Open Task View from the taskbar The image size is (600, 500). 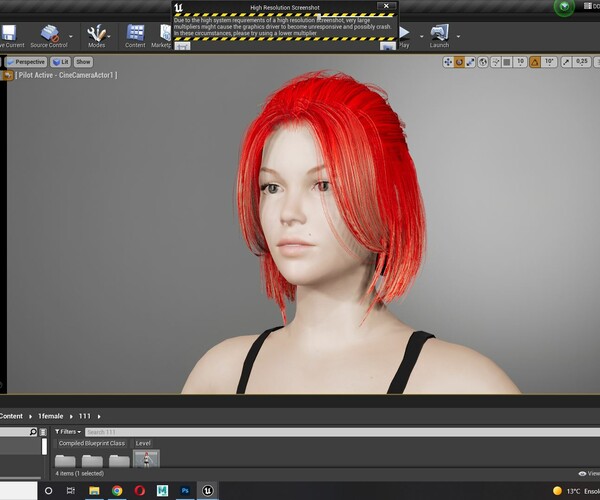[x=71, y=491]
